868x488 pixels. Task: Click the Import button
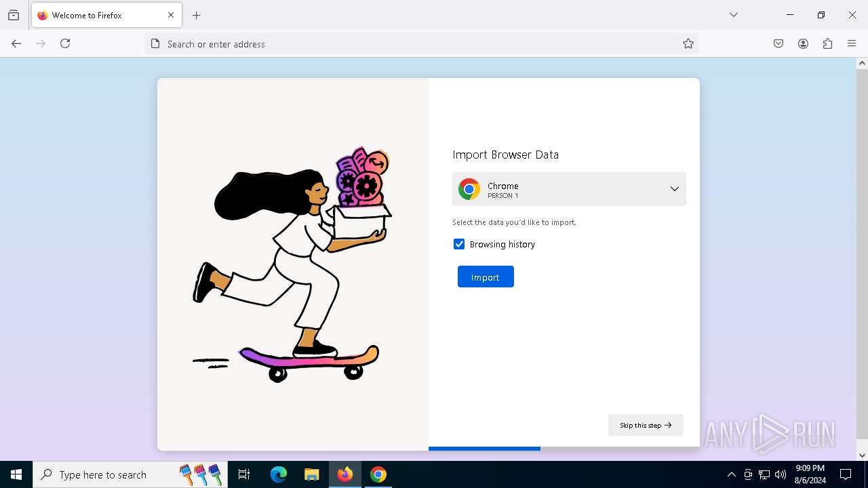coord(486,277)
